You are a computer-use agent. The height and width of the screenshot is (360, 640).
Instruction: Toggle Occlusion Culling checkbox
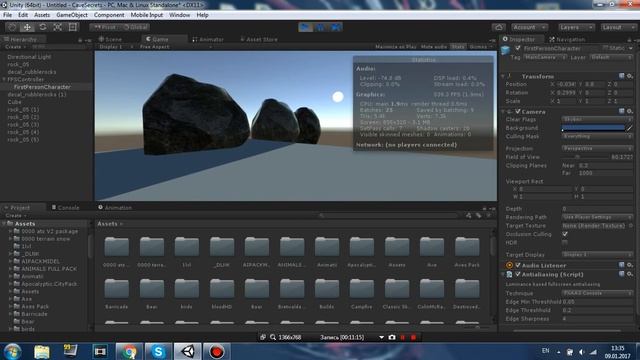coord(565,234)
